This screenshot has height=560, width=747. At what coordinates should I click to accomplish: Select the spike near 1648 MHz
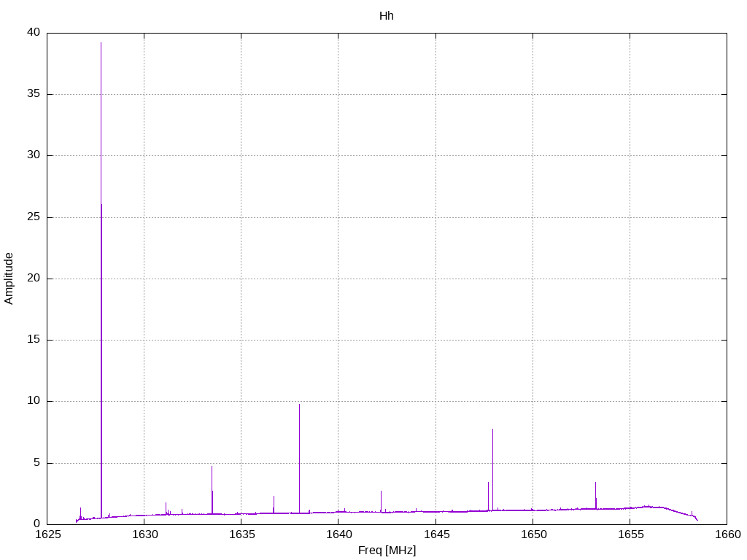tap(492, 469)
